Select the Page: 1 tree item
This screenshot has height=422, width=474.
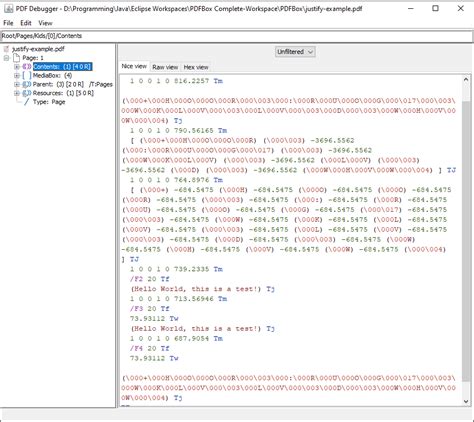click(x=33, y=58)
